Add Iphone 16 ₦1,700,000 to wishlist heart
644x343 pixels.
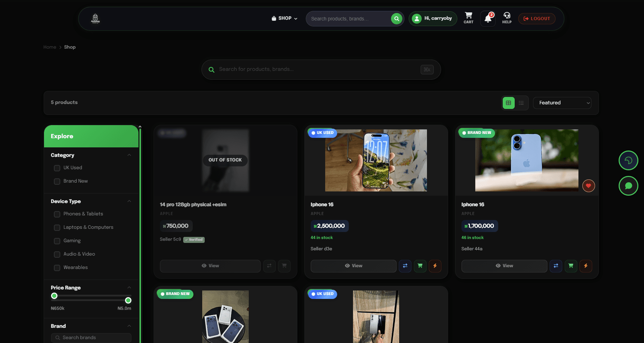coord(589,186)
